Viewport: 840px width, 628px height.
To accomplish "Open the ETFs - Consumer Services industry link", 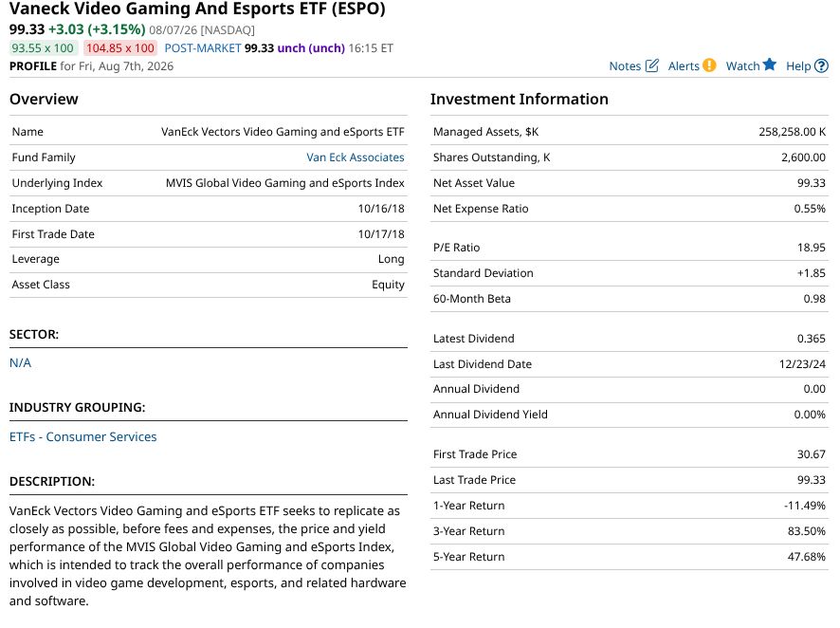I will pyautogui.click(x=83, y=436).
